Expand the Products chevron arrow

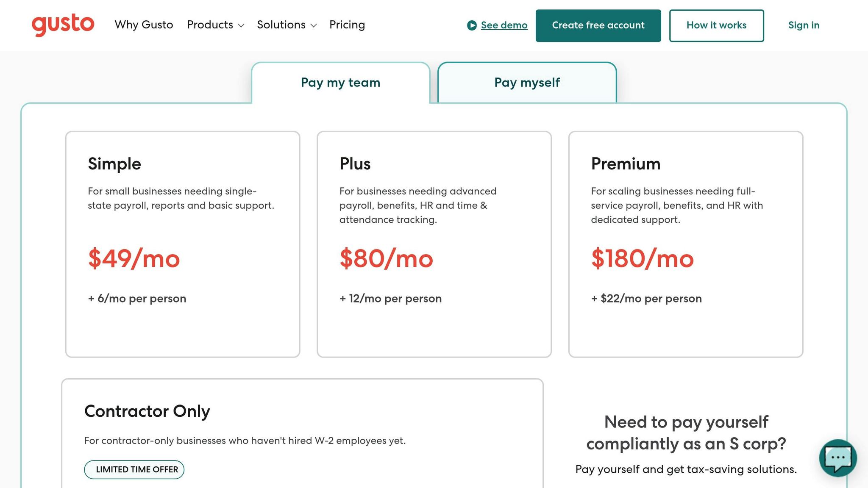pos(241,25)
